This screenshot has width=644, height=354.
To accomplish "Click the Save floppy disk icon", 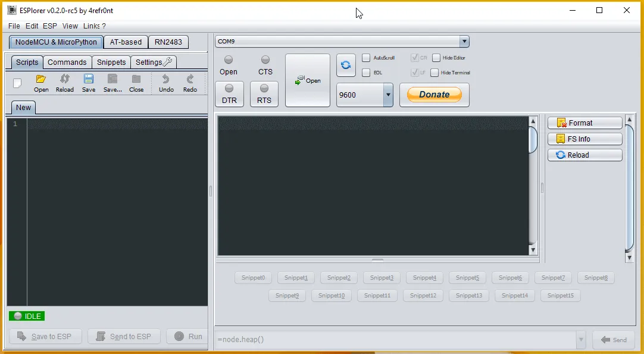I will pos(89,80).
